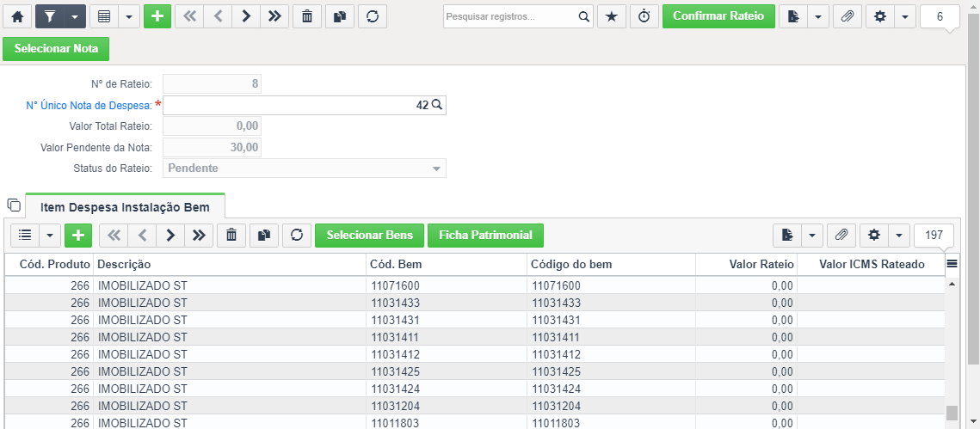Jump to last record in top toolbar
The width and height of the screenshot is (980, 429).
(x=274, y=16)
